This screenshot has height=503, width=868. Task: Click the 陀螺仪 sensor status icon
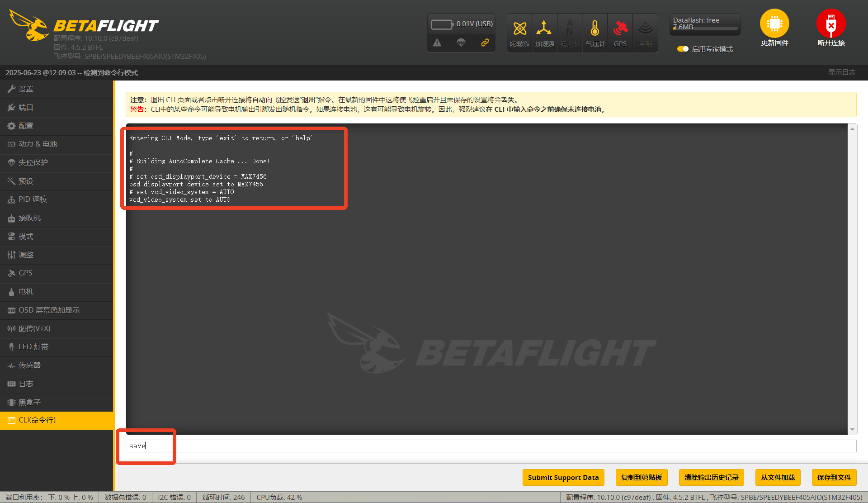(x=520, y=28)
